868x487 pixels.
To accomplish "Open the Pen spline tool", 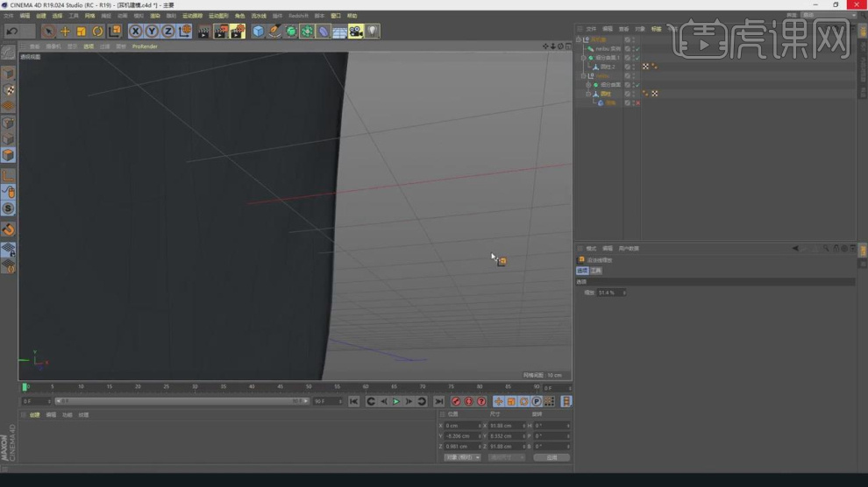I will point(274,32).
